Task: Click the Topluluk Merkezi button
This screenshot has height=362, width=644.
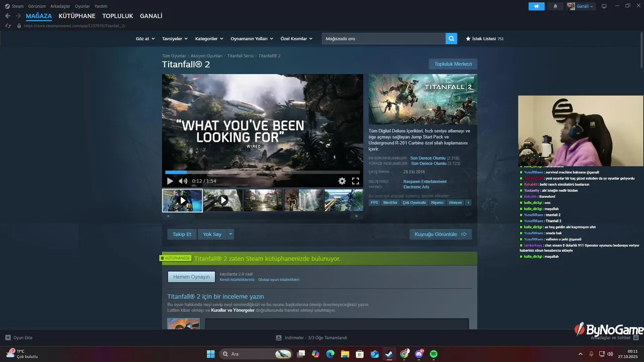Action: coord(453,64)
